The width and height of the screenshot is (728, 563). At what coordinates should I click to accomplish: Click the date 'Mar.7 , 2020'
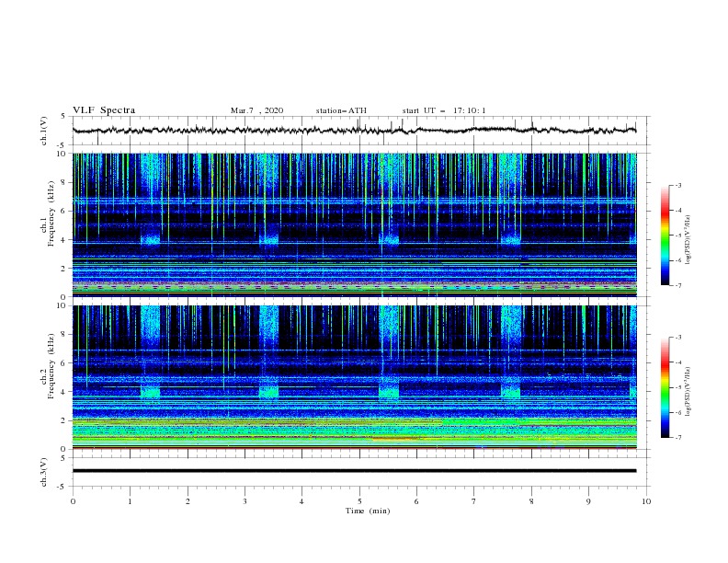tap(256, 110)
